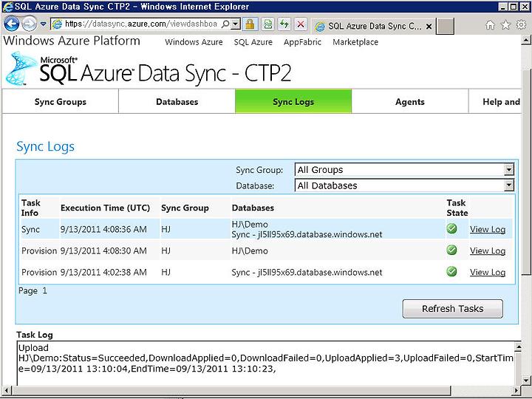The width and height of the screenshot is (532, 399).
Task: Click View Log for the 4:08:30 AM Provision task
Action: coord(488,250)
